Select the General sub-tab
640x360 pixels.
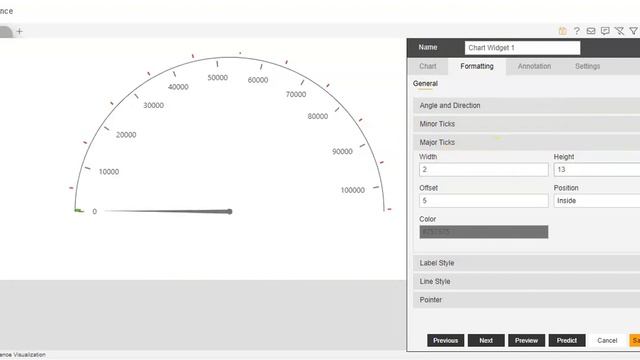tap(425, 84)
